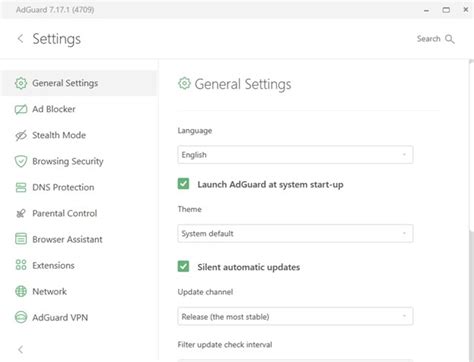Click the Browsing Security shield icon
The image size is (474, 362).
coord(21,161)
